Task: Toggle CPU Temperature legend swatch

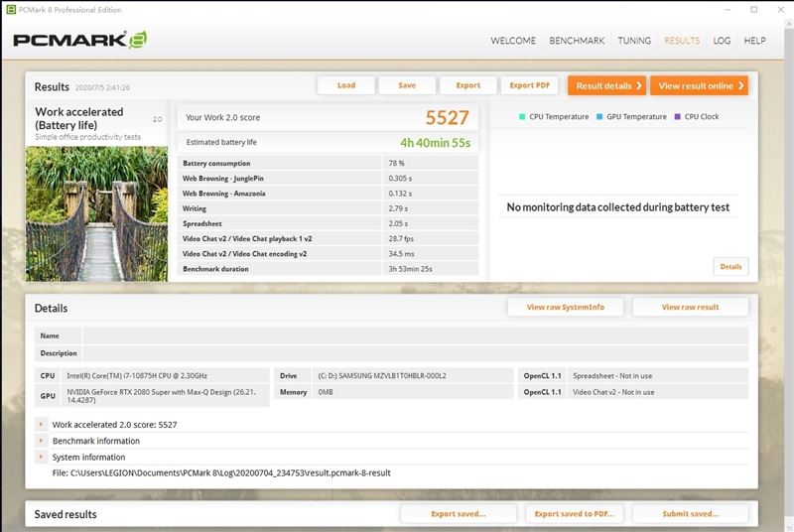Action: coord(522,116)
